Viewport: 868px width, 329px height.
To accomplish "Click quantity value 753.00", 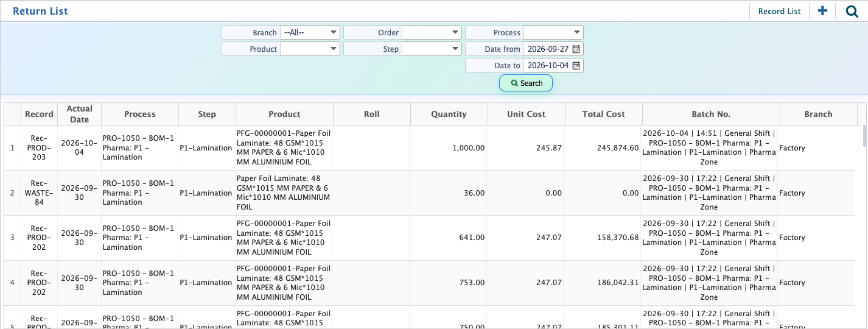I will point(472,283).
